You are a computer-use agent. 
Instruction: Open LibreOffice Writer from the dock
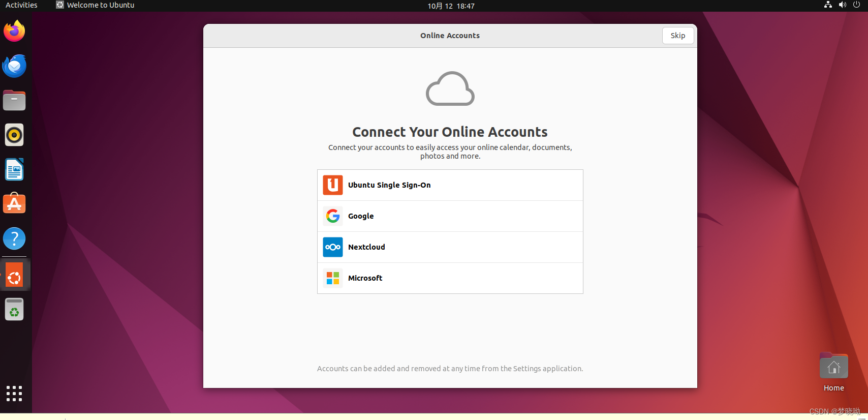[x=14, y=169]
